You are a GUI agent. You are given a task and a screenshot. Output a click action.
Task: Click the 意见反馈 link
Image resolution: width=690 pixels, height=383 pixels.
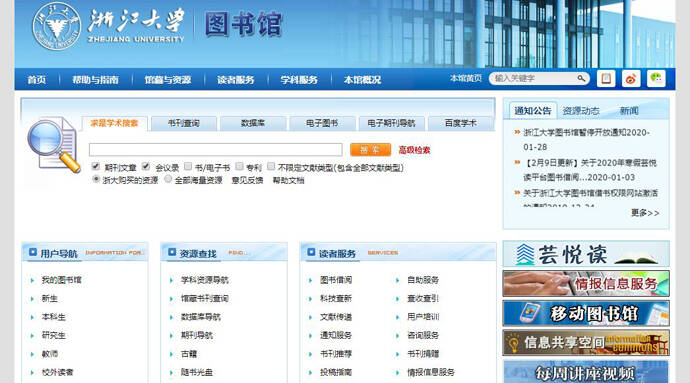(x=247, y=180)
